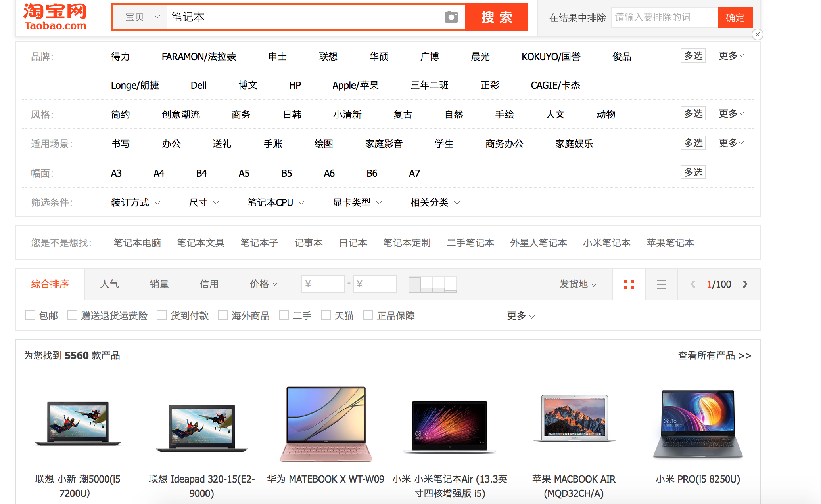Viewport: 821px width, 504px height.
Task: Open the 查看所有产品 link
Action: click(714, 355)
